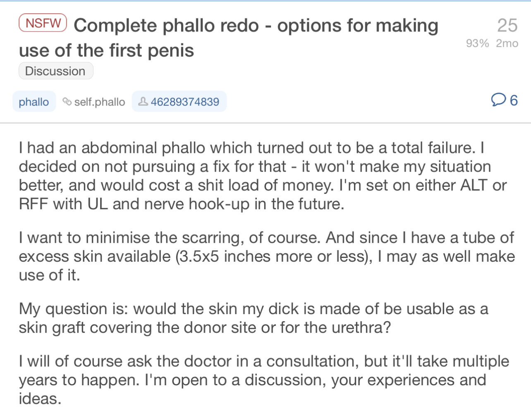Click the paragraph starting 'I want to minimise'
Viewport: 531px width, 420px height.
pyautogui.click(x=267, y=256)
